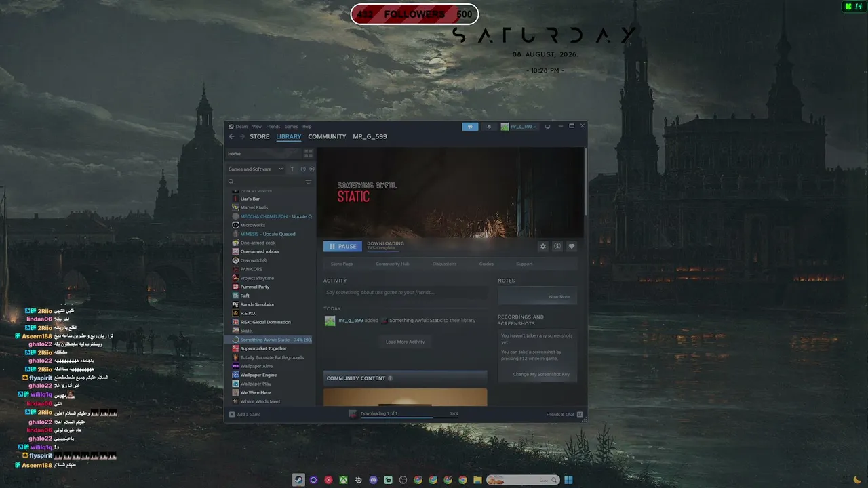Image resolution: width=868 pixels, height=488 pixels.
Task: Click the Home button in the library sidebar
Action: click(x=264, y=154)
